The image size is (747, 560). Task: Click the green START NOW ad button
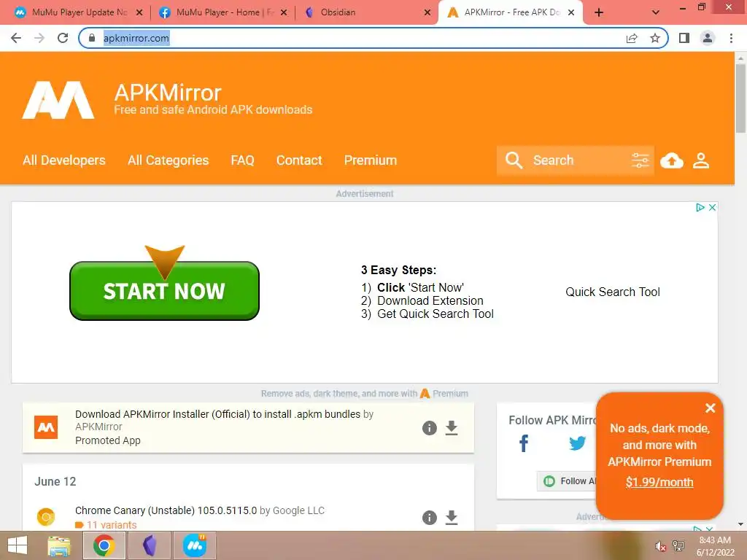pos(164,291)
